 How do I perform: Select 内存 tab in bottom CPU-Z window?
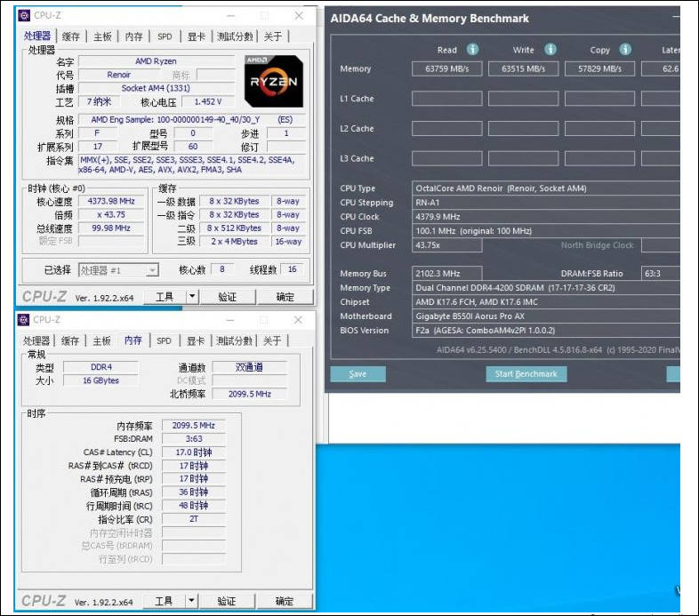tap(133, 340)
